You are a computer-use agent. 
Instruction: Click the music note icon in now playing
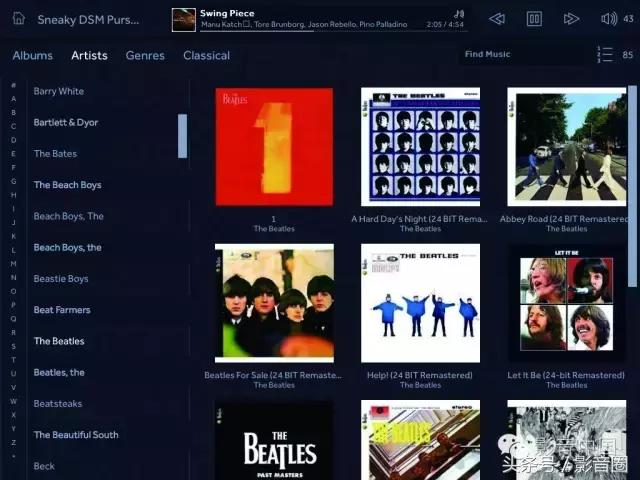[459, 14]
